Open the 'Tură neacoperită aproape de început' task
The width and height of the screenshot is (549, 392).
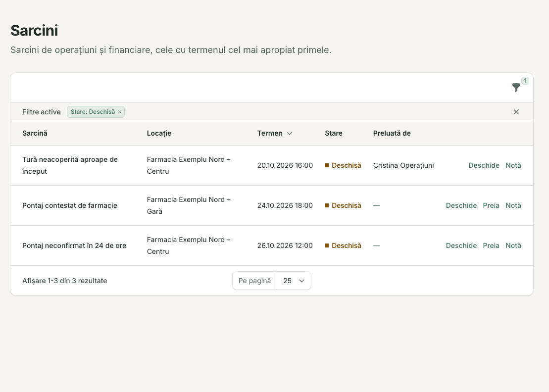pos(484,165)
